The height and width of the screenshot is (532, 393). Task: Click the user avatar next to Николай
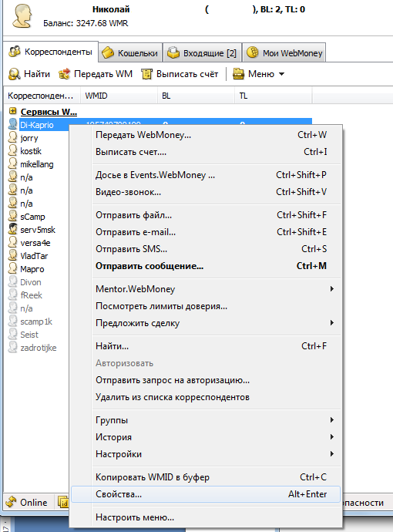click(22, 16)
